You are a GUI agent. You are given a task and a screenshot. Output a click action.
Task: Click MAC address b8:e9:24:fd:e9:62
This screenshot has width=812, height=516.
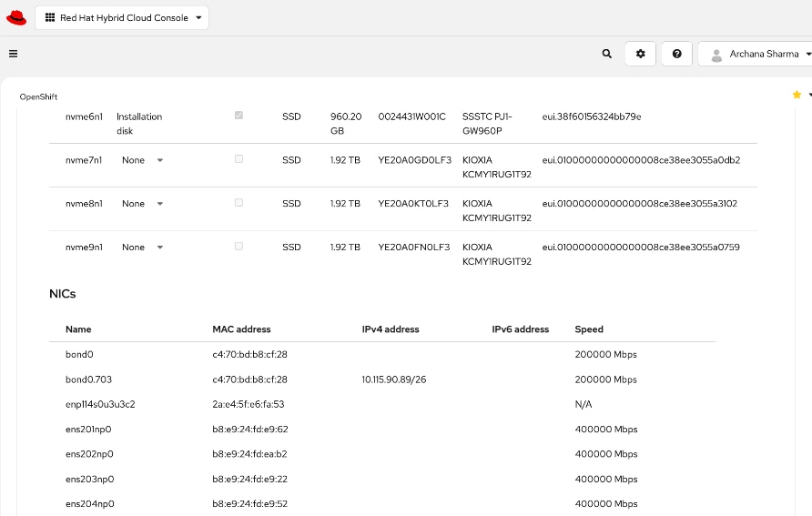[250, 429]
